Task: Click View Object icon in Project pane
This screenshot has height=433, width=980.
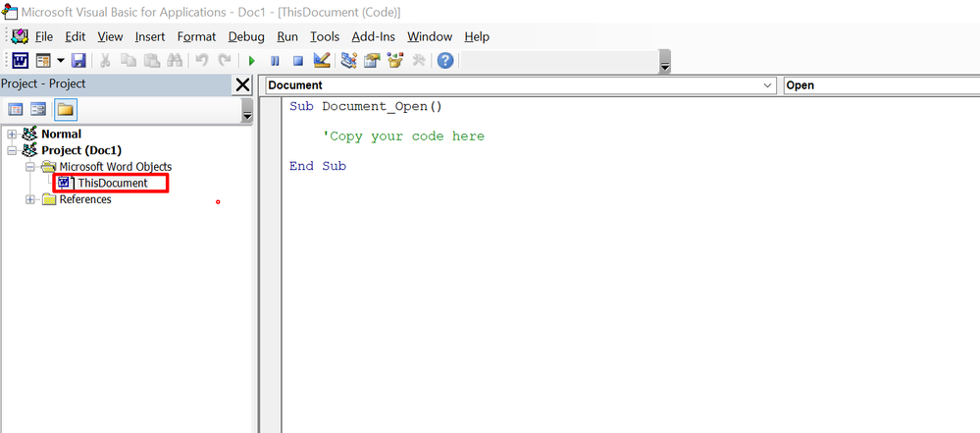Action: click(38, 110)
